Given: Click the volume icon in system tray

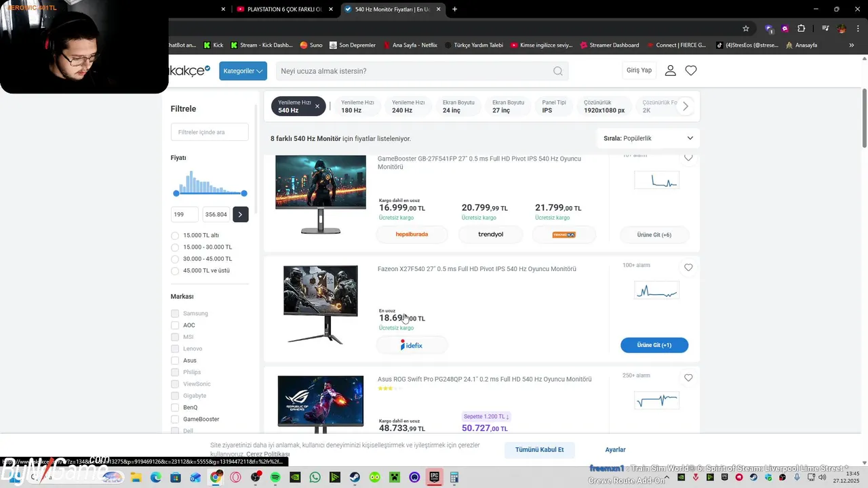Looking at the screenshot, I should pos(823,477).
